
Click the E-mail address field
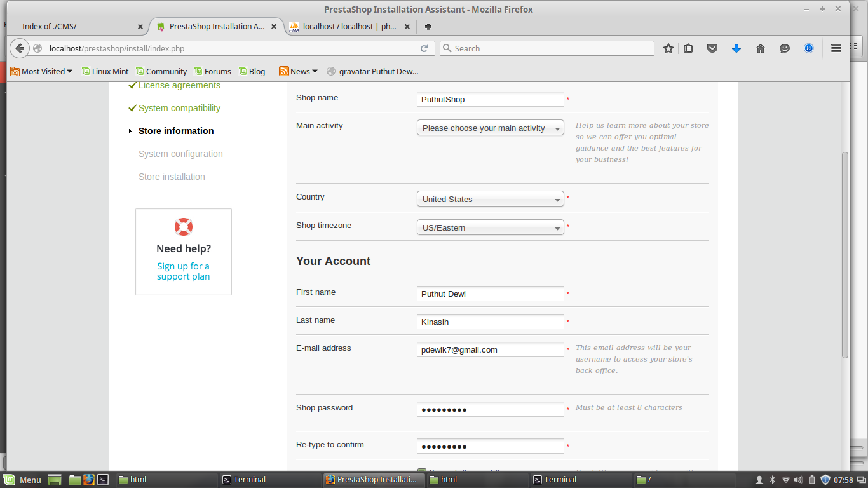[x=490, y=349]
